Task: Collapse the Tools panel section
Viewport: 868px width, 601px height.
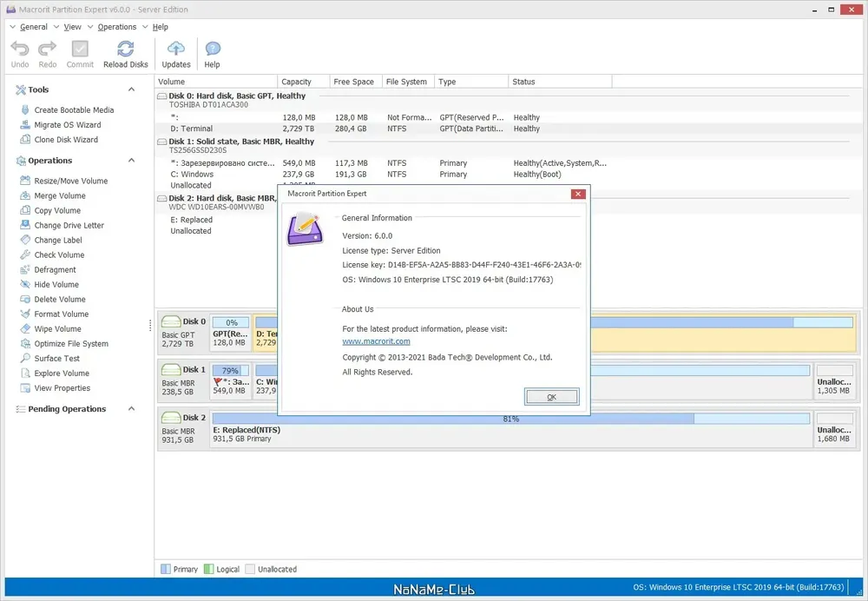Action: (131, 89)
